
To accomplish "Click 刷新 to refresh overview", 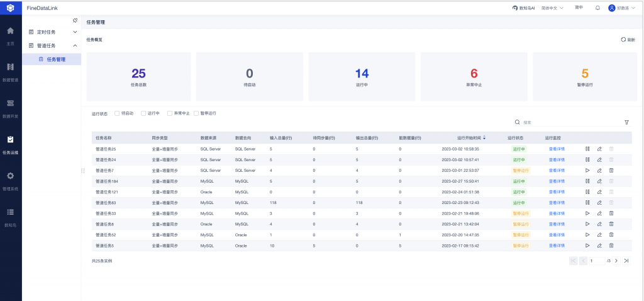I will (628, 40).
